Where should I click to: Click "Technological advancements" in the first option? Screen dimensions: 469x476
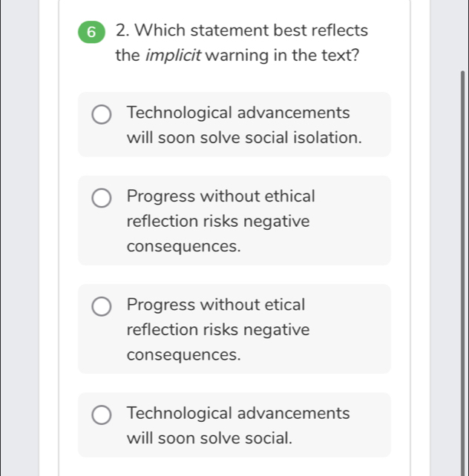pyautogui.click(x=238, y=113)
